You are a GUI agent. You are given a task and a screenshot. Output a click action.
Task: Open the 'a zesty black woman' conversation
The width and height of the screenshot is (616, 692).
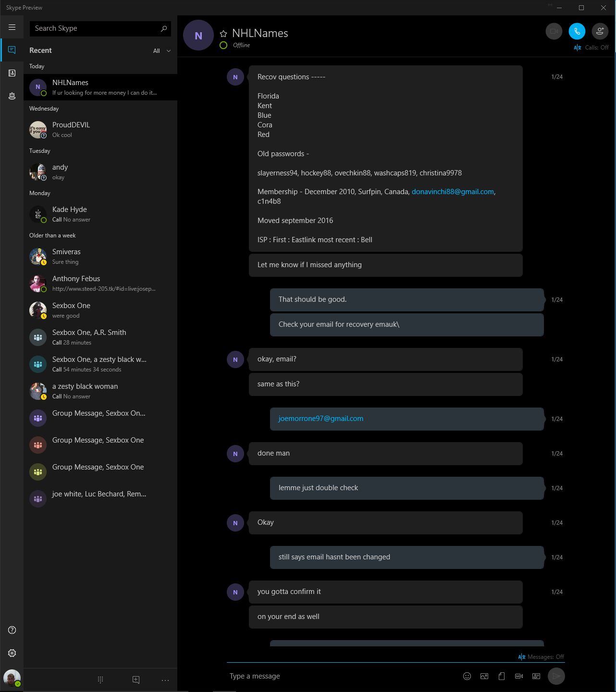click(100, 391)
